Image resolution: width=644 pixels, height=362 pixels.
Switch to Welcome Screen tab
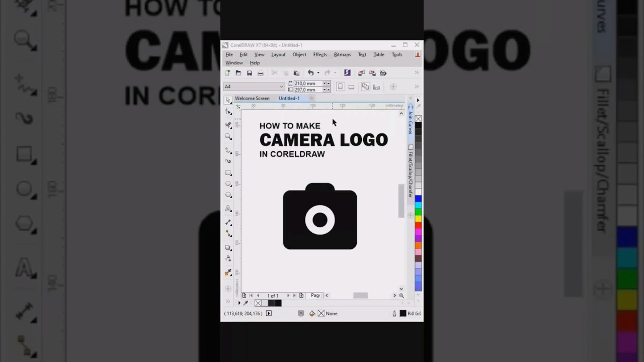pyautogui.click(x=252, y=99)
